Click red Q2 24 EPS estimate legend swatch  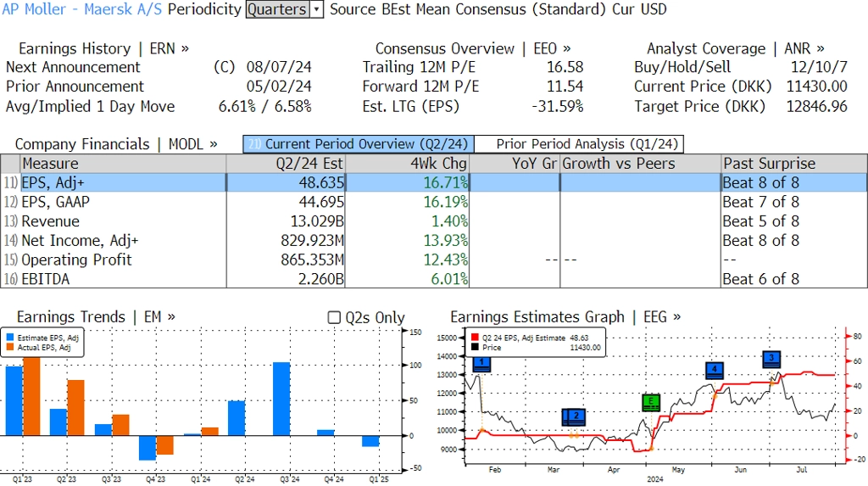point(475,338)
